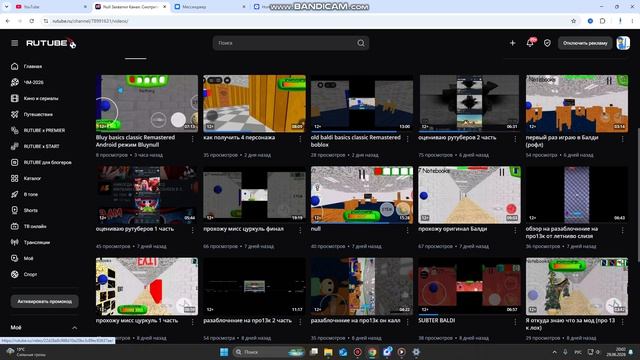Viewport: 640px width, 360px height.
Task: Open RUTUBE x PREMIER sidebar item
Action: (x=44, y=130)
